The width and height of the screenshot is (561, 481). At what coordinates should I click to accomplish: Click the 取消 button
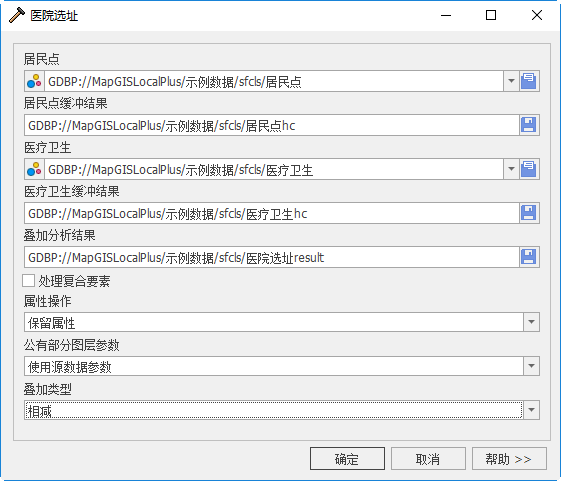pos(428,458)
